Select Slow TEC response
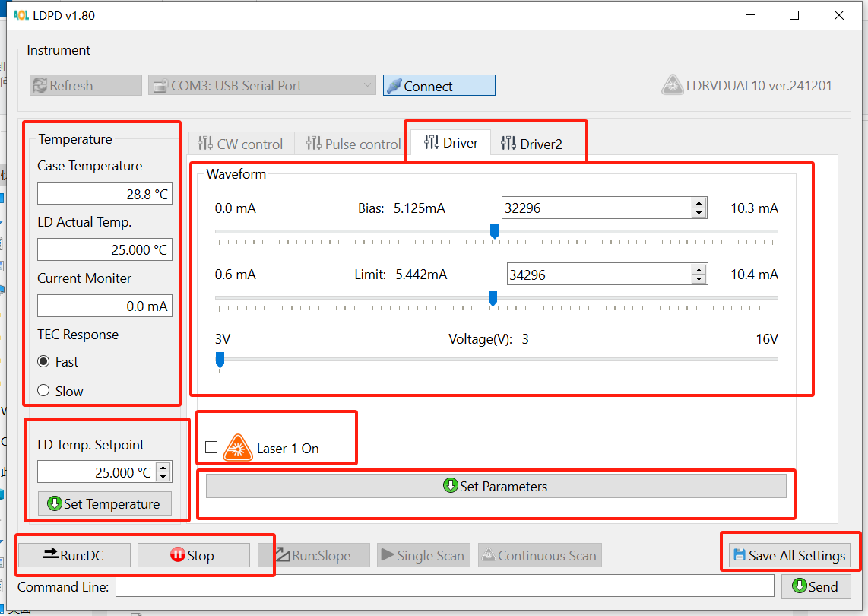This screenshot has height=616, width=868. pyautogui.click(x=44, y=391)
